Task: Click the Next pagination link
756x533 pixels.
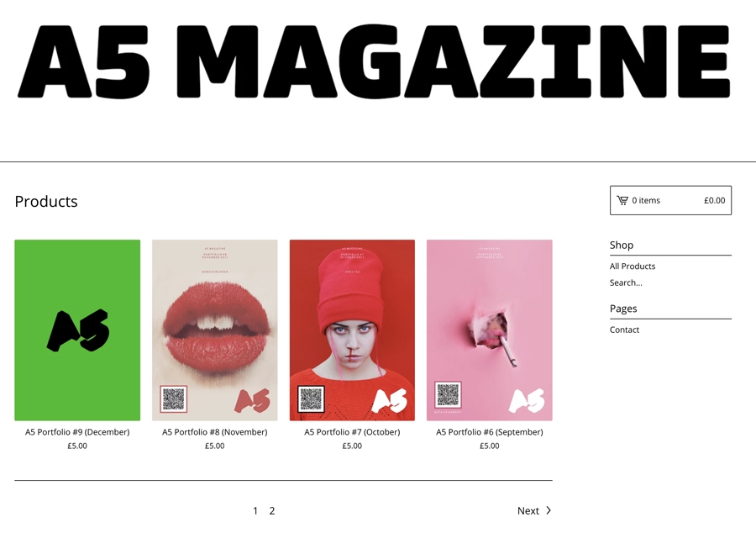Action: (534, 511)
